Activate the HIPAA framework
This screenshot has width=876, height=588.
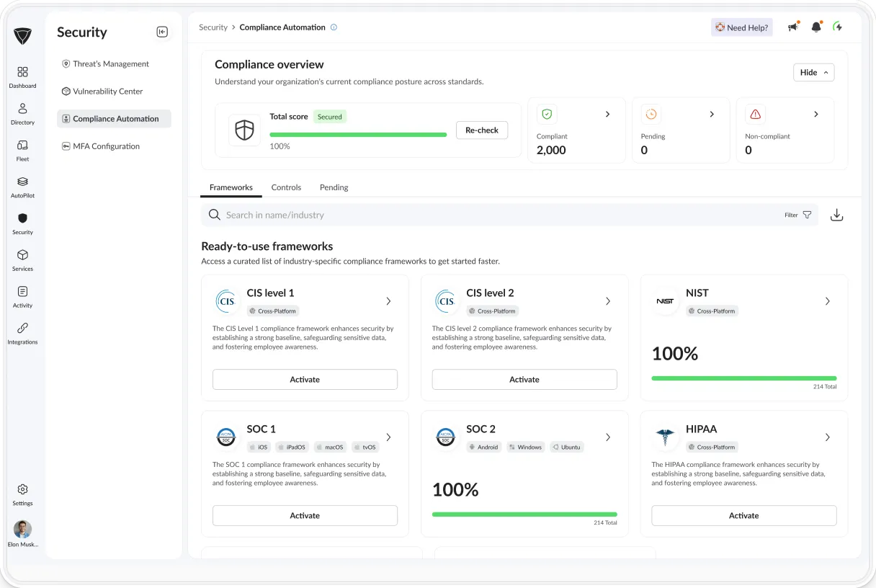click(743, 515)
